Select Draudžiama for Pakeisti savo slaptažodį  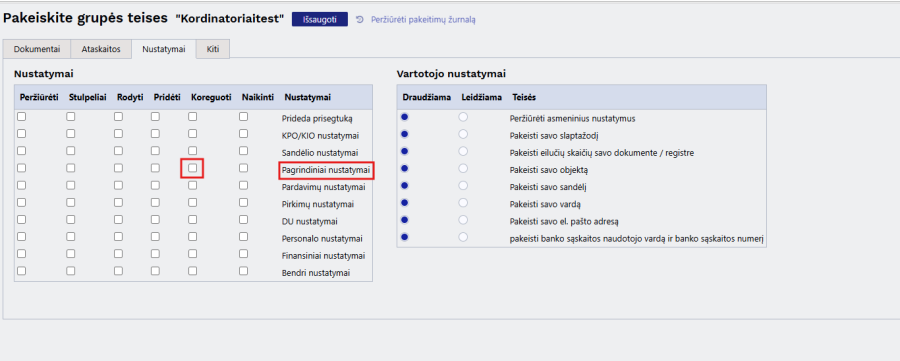click(x=405, y=134)
